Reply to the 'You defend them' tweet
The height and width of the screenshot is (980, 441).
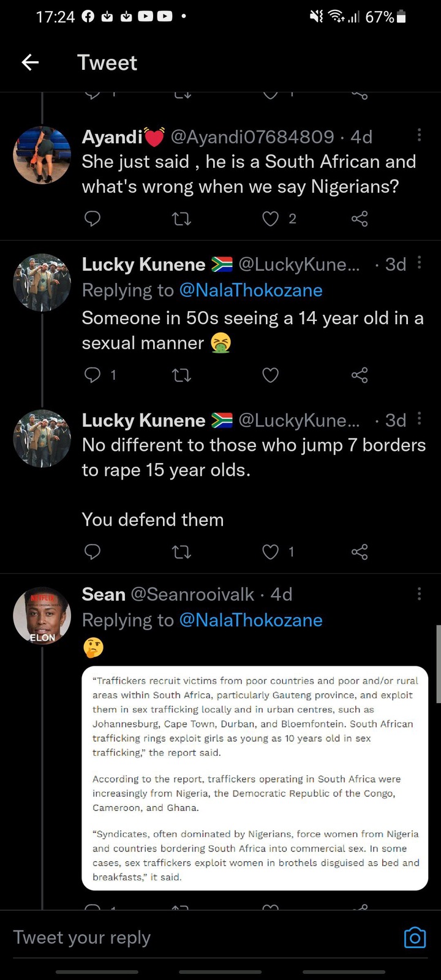pyautogui.click(x=92, y=552)
